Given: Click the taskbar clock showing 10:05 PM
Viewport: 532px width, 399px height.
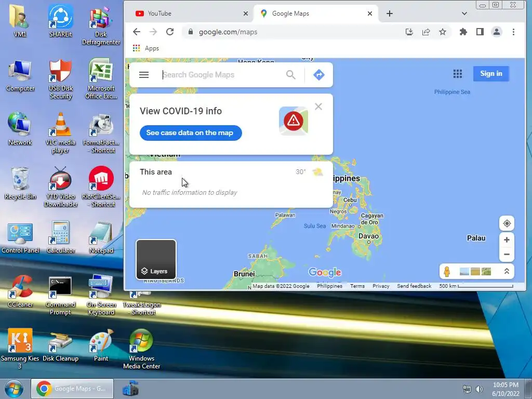Looking at the screenshot, I should (506, 389).
